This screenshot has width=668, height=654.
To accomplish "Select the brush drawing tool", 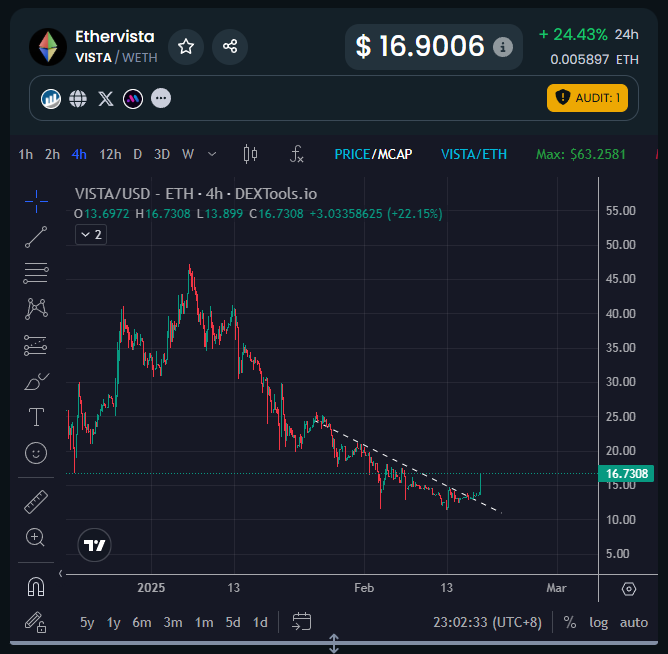I will [36, 381].
